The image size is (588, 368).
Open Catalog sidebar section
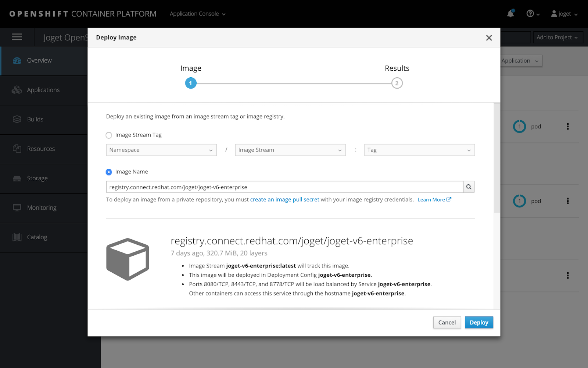click(x=44, y=237)
